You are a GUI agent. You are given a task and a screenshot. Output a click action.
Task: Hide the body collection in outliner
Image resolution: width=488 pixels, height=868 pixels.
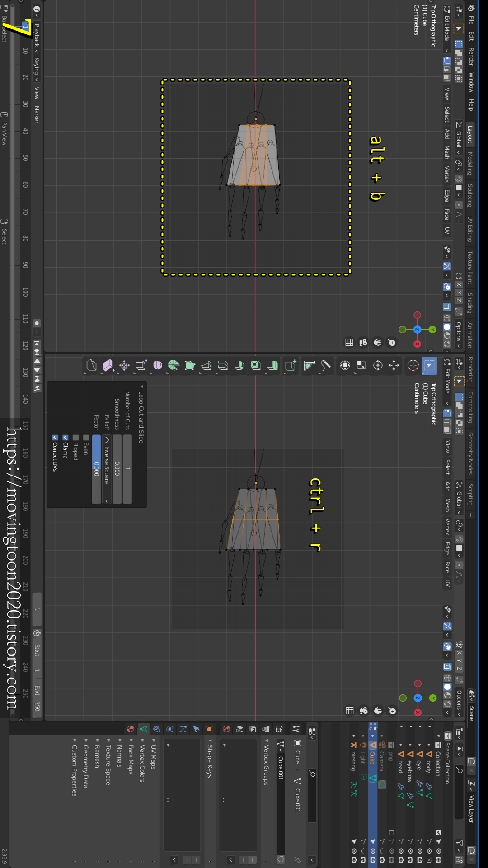click(429, 851)
